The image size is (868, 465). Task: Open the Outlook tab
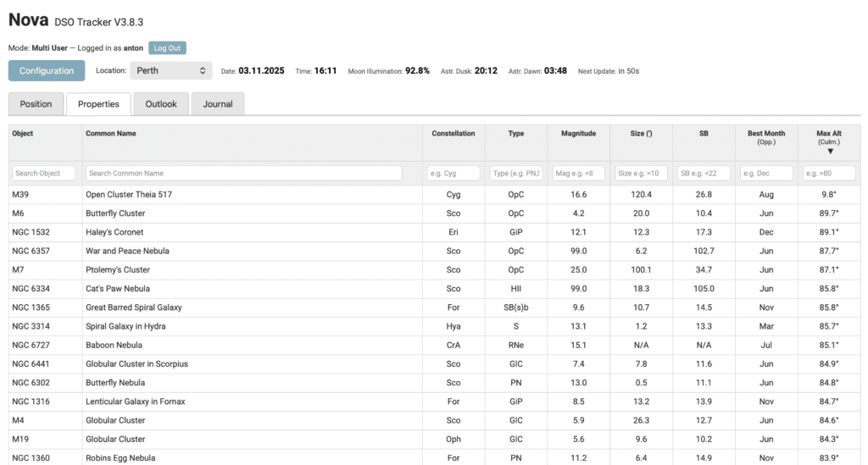pos(161,104)
